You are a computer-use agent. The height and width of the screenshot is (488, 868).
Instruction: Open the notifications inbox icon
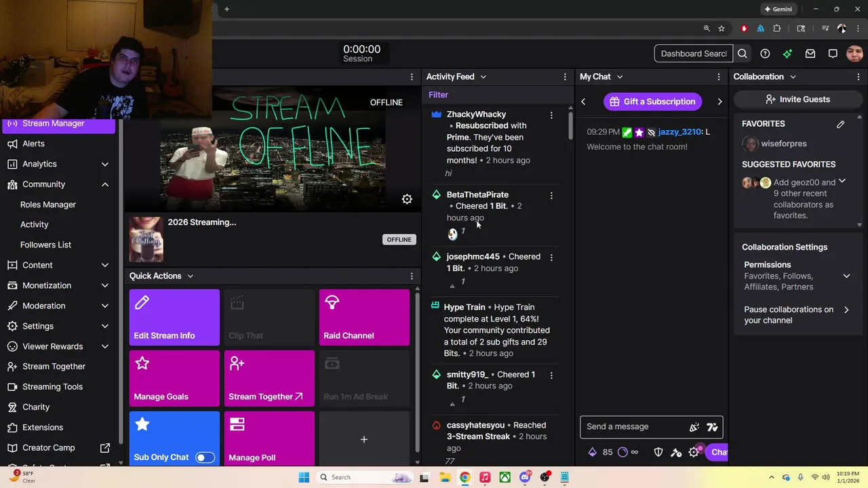tap(810, 54)
